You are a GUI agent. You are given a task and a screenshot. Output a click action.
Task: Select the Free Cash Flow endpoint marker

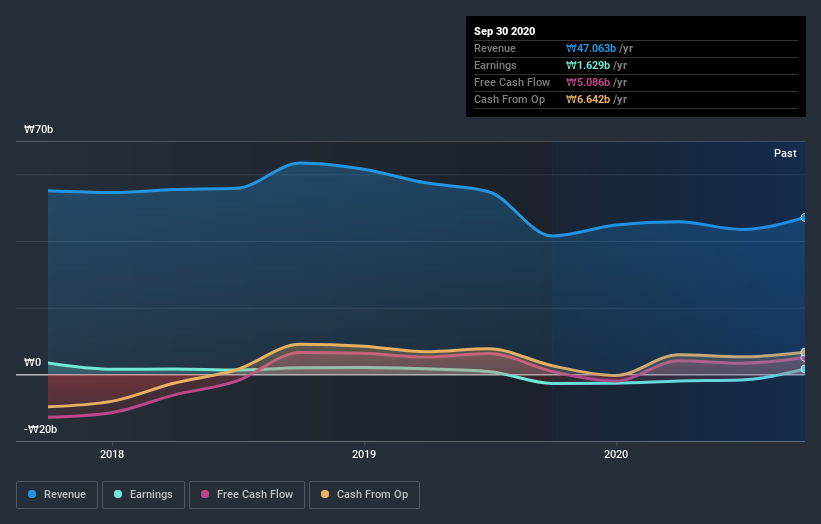point(803,358)
